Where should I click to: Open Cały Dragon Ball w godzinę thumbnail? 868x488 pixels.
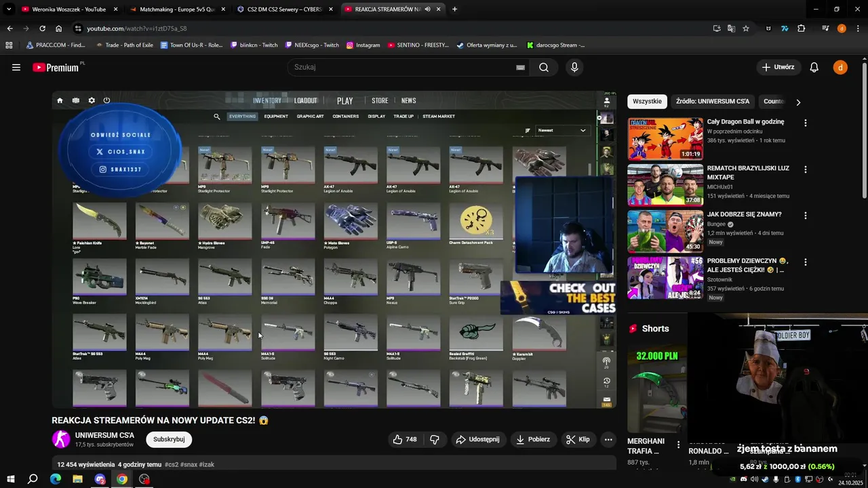pyautogui.click(x=665, y=139)
